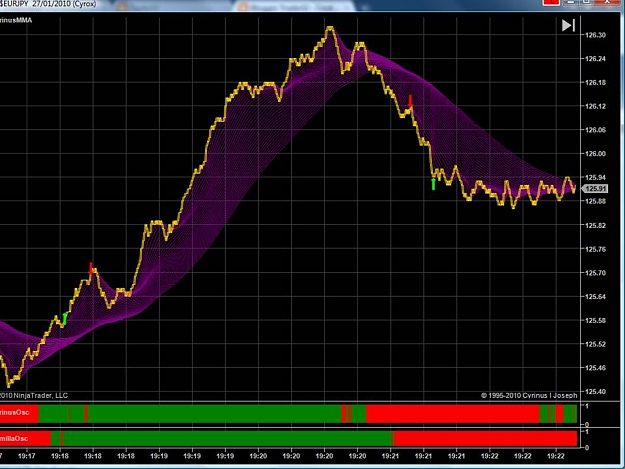Viewport: 625px width, 469px height.
Task: Click the CamillaOsc oscillator panel label
Action: [14, 438]
